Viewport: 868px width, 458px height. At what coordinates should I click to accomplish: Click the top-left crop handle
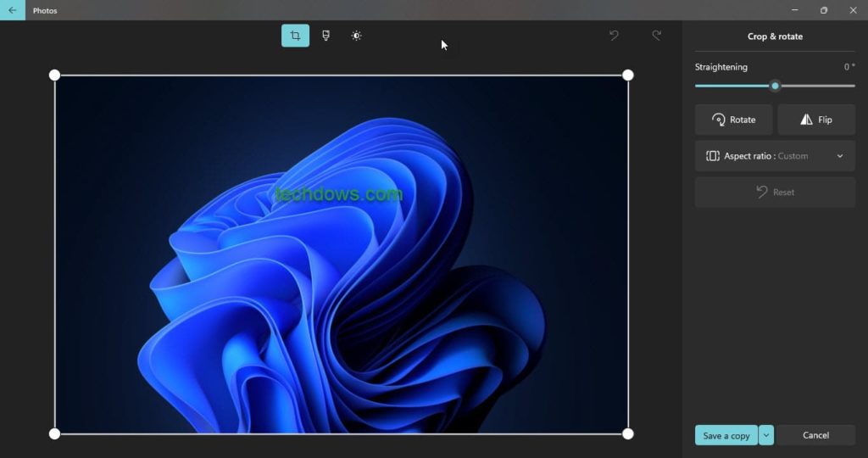coord(55,75)
